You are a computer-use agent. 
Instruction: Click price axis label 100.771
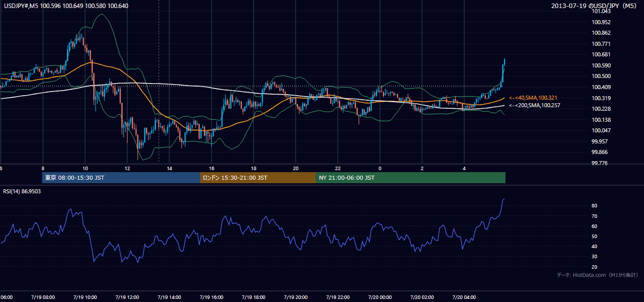coord(602,44)
